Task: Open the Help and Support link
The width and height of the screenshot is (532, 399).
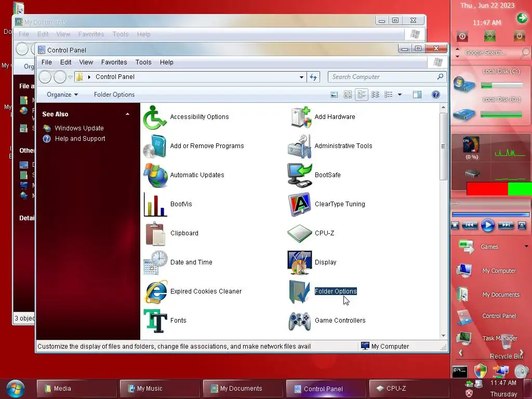Action: click(79, 139)
